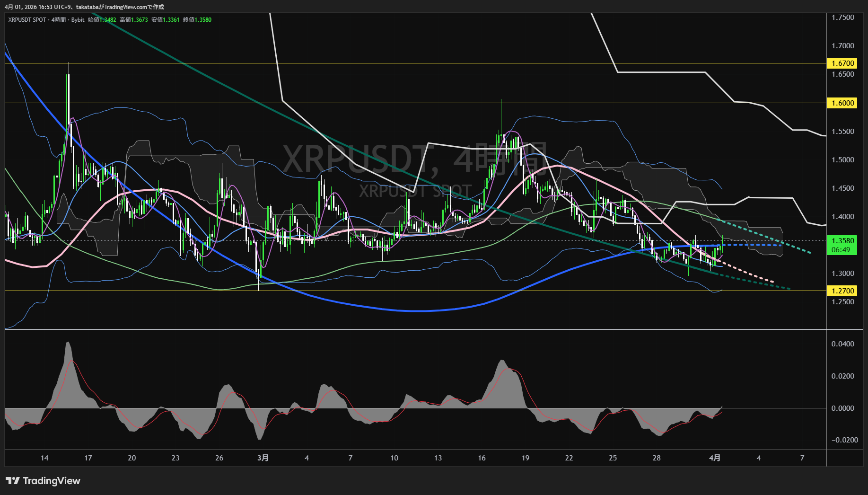
Task: Click date 13 on the time axis
Action: [438, 458]
